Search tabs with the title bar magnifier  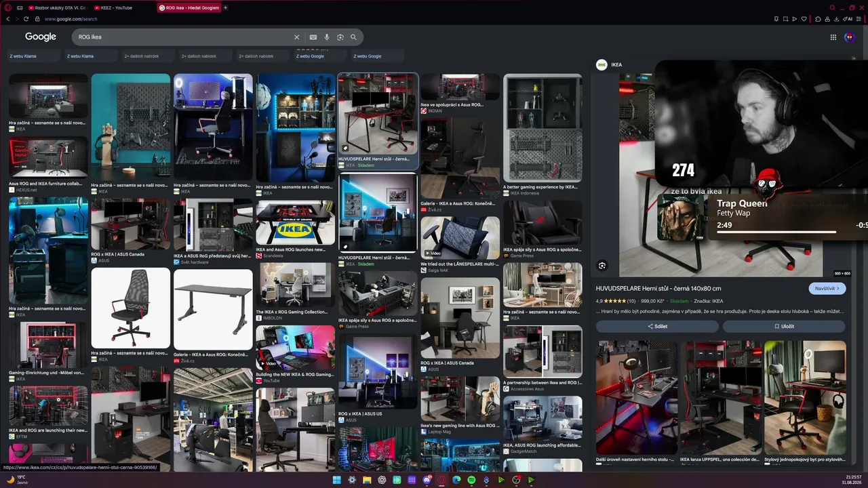click(833, 7)
